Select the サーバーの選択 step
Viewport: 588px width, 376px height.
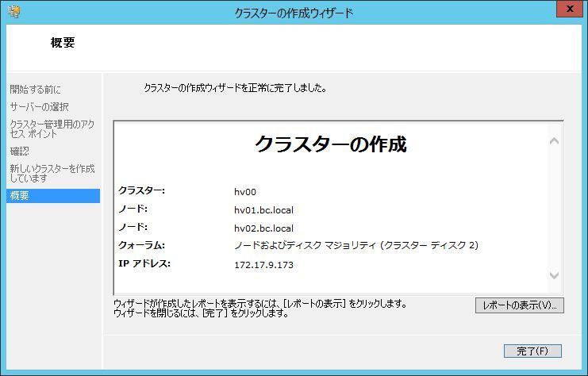pyautogui.click(x=40, y=107)
